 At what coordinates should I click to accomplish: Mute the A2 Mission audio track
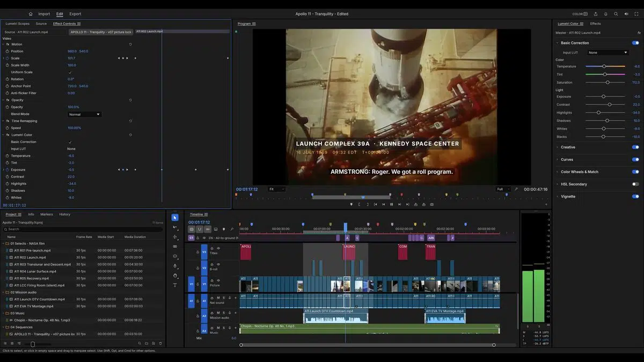(218, 313)
